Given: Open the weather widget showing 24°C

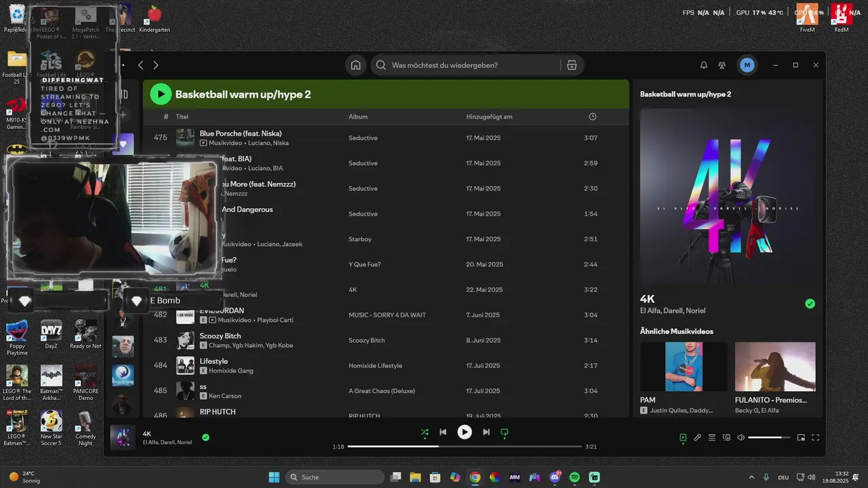Looking at the screenshot, I should click(x=24, y=477).
